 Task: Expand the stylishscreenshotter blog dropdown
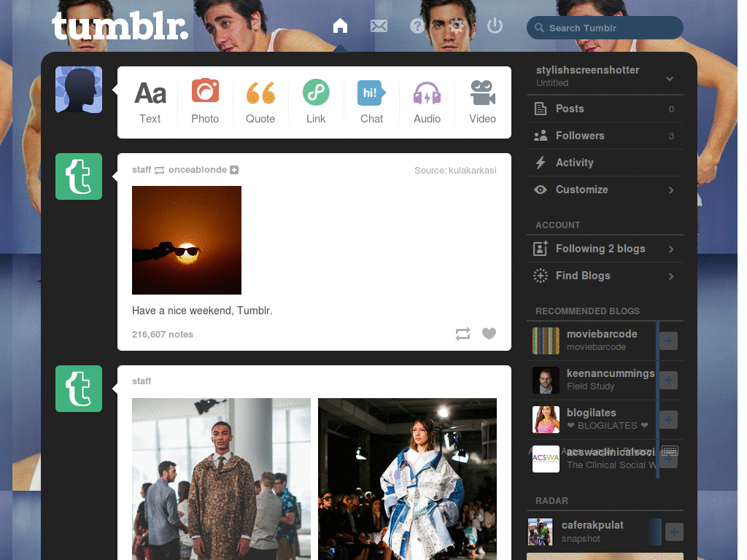pos(670,79)
